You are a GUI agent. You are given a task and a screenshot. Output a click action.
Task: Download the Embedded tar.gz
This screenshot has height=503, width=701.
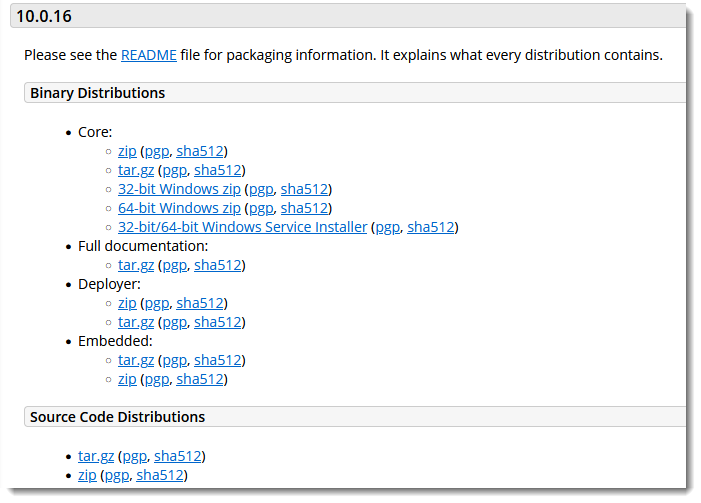[x=136, y=361]
